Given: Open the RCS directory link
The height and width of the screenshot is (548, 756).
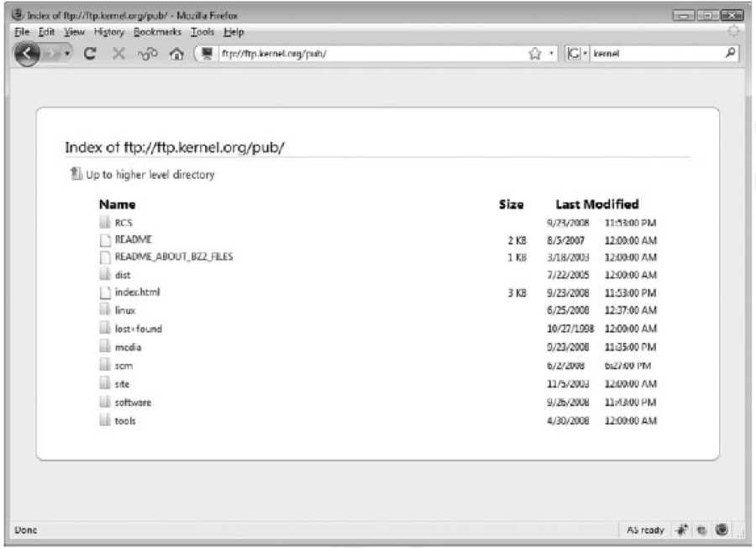Looking at the screenshot, I should (x=123, y=223).
